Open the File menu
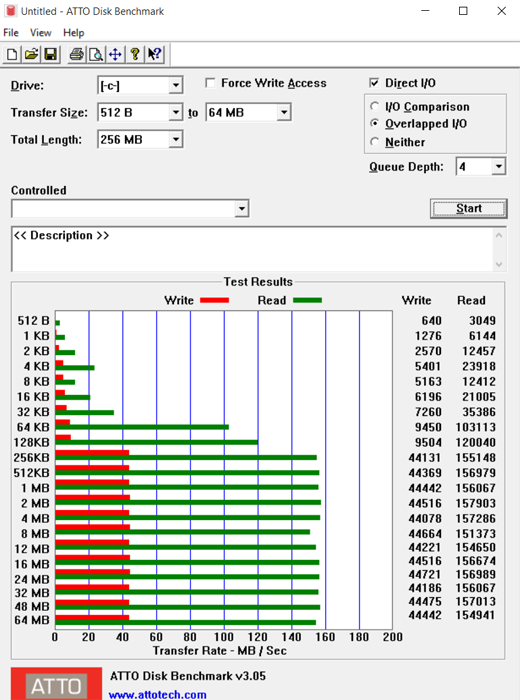 [11, 33]
